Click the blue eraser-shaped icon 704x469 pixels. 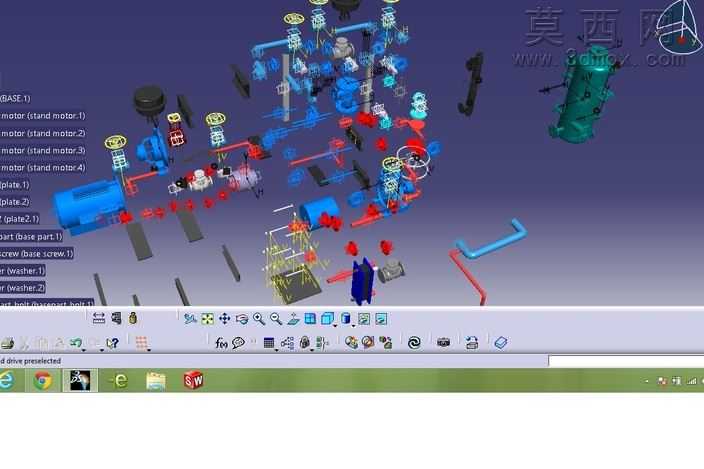[x=501, y=343]
